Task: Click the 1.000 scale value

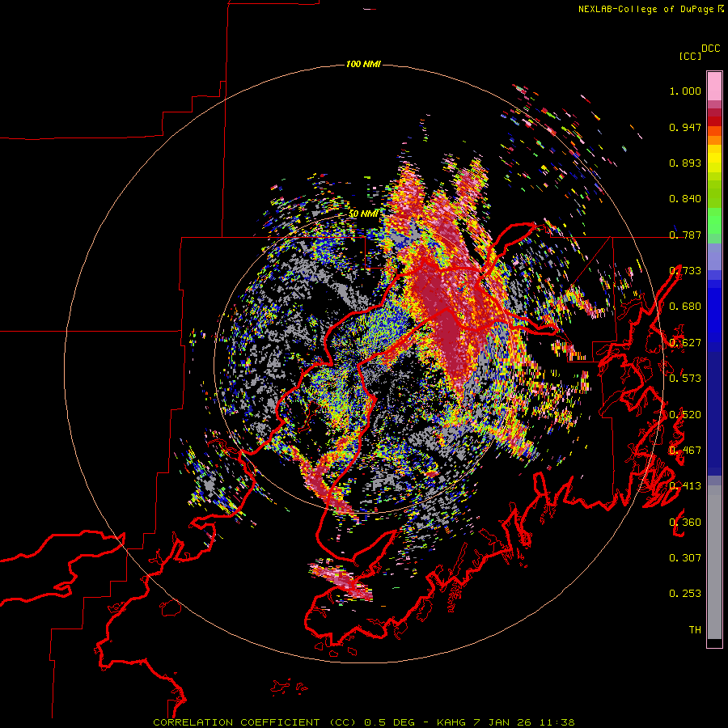Action: coord(685,91)
